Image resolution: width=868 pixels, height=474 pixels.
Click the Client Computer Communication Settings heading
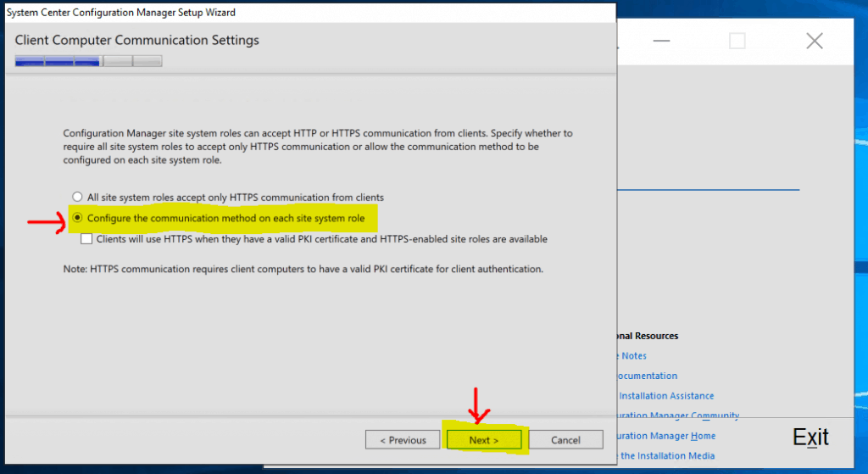click(x=136, y=40)
